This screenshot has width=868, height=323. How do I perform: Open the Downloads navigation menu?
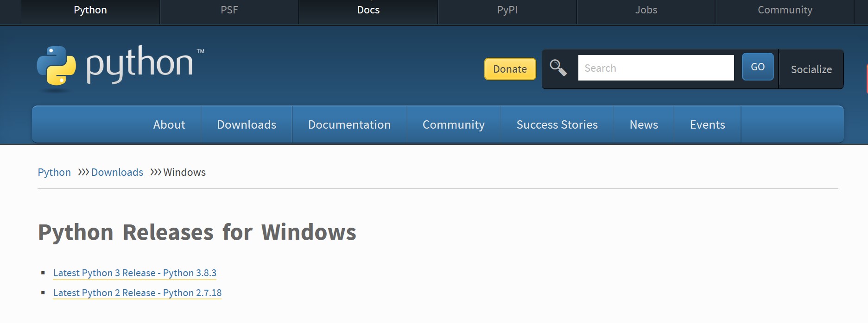point(247,124)
